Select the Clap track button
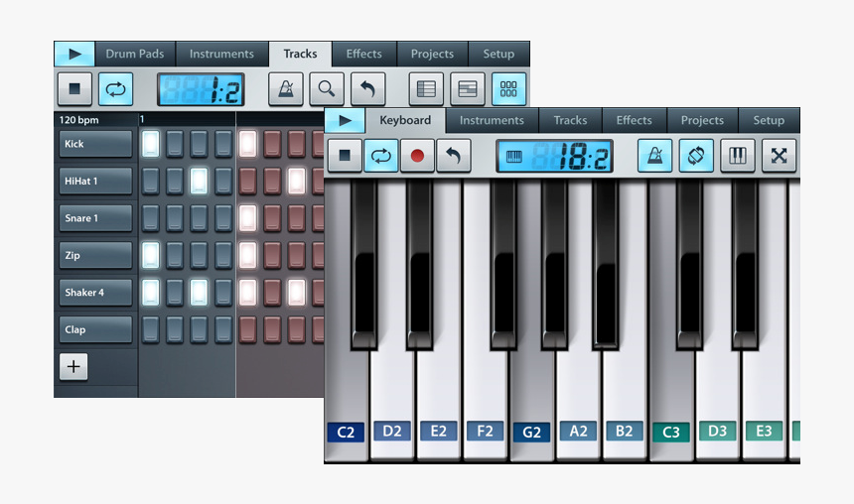The height and width of the screenshot is (504, 854). 95,329
